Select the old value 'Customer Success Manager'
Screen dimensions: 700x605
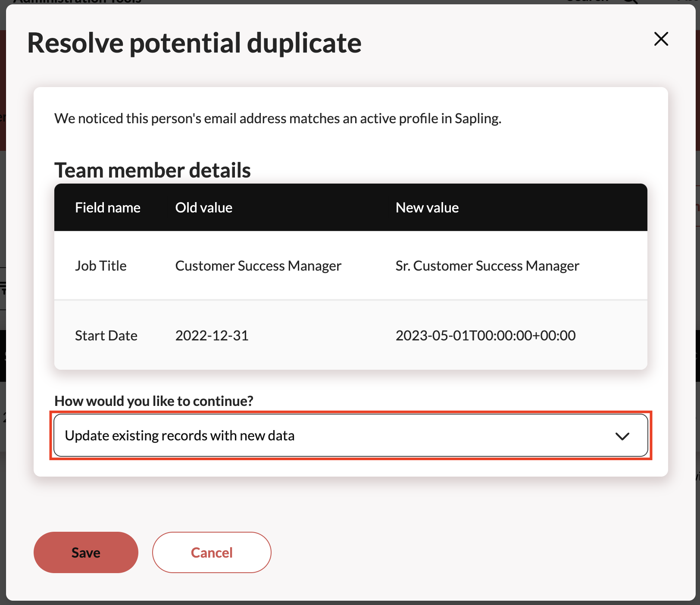tap(258, 266)
